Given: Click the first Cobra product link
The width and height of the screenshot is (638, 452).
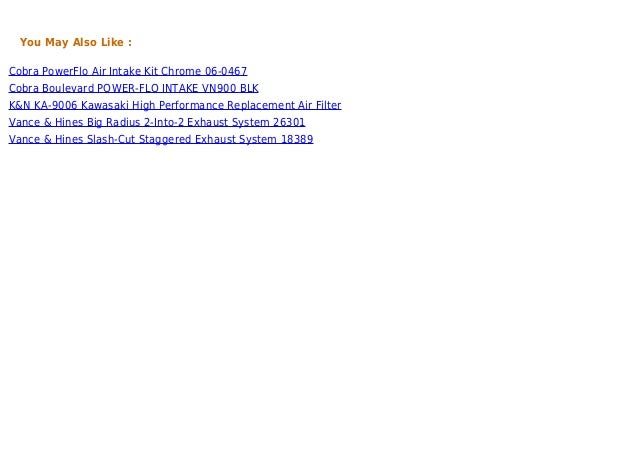Looking at the screenshot, I should click(x=128, y=71).
